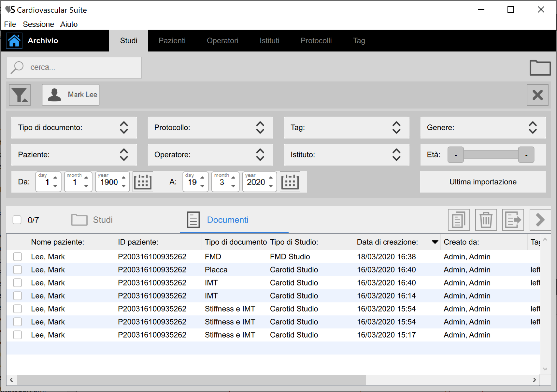Open the Paziente dropdown
Viewport: 557px width, 392px height.
pos(74,154)
